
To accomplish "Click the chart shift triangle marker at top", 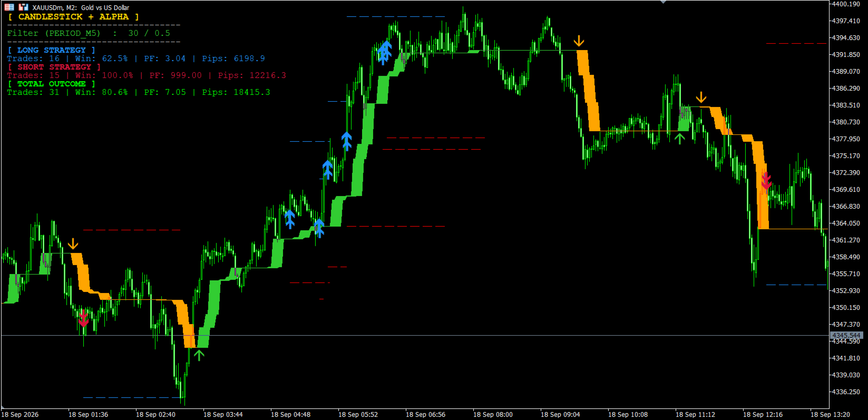I will pyautogui.click(x=663, y=2).
